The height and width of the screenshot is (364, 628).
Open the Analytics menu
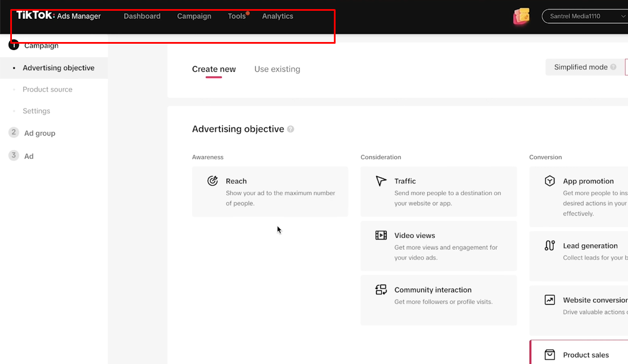278,16
